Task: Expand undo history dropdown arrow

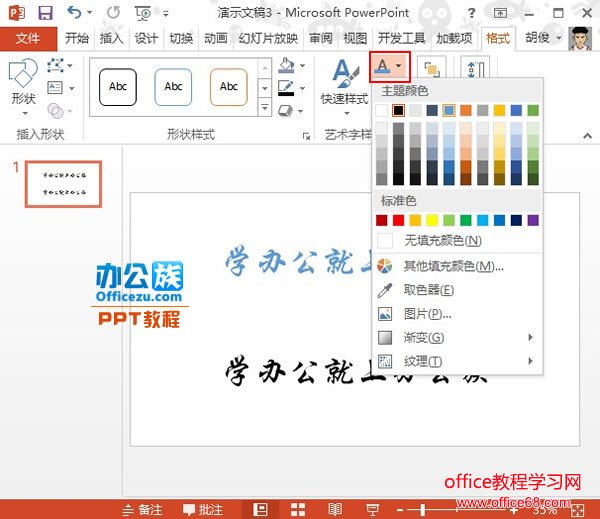Action: tap(89, 13)
